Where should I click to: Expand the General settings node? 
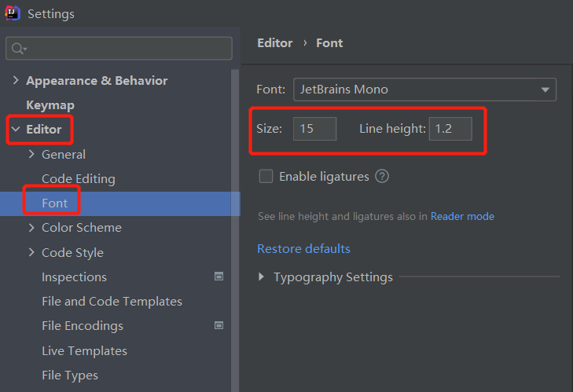(x=31, y=155)
